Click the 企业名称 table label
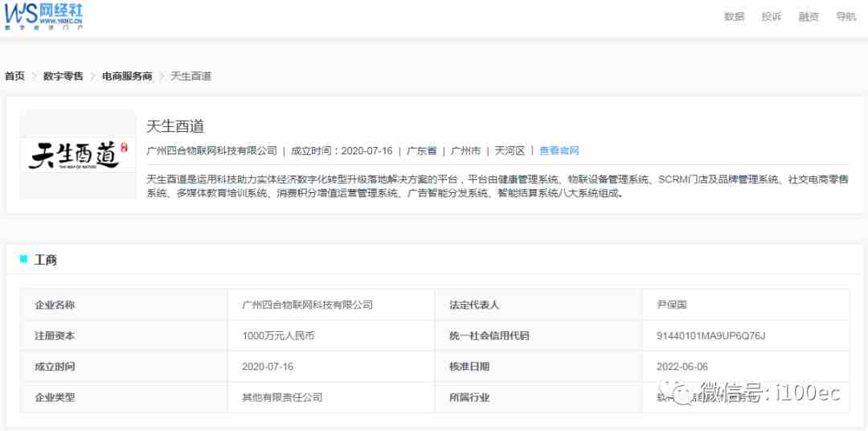868x431 pixels. [x=55, y=305]
